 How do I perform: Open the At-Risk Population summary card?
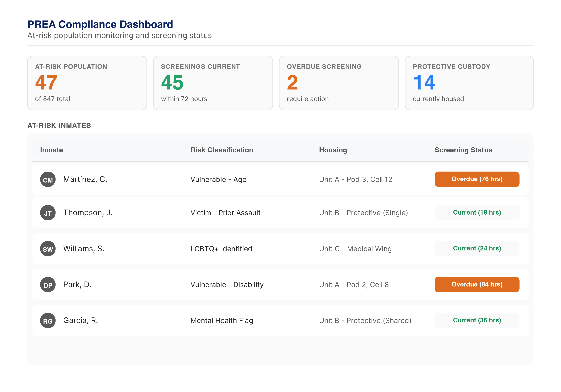(87, 83)
